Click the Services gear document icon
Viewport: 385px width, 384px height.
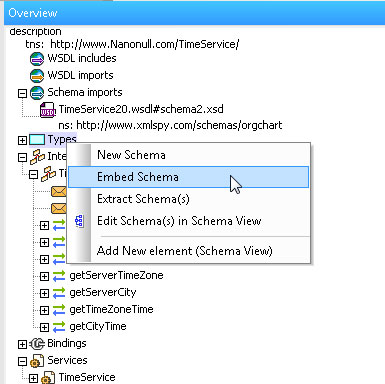click(37, 361)
